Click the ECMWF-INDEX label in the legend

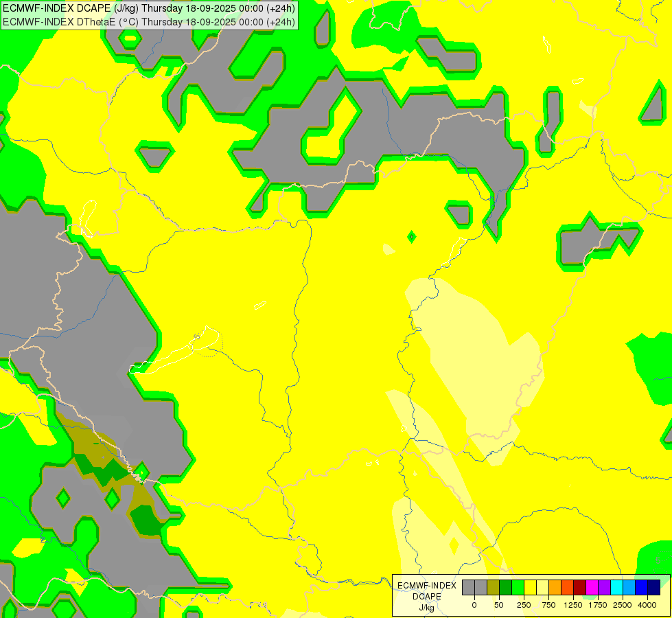tap(427, 586)
